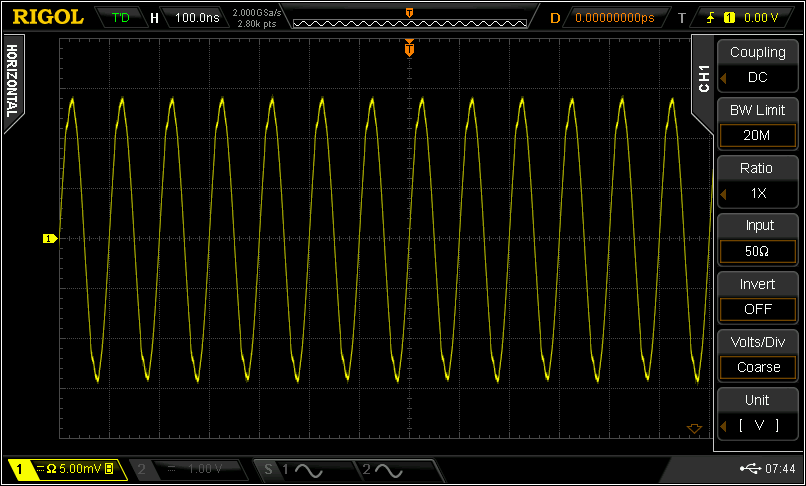Click the channel 1 ground level marker
806x486 pixels.
[x=50, y=238]
